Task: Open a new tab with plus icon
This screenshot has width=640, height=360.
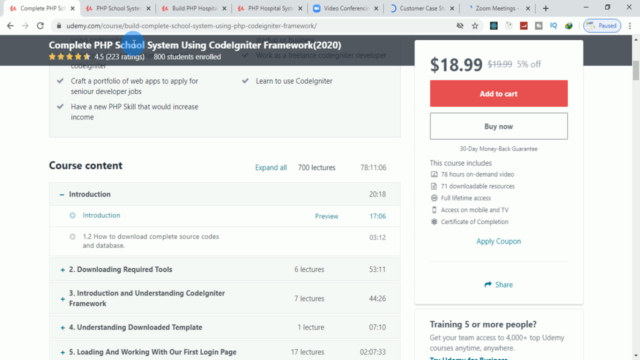Action: (546, 8)
